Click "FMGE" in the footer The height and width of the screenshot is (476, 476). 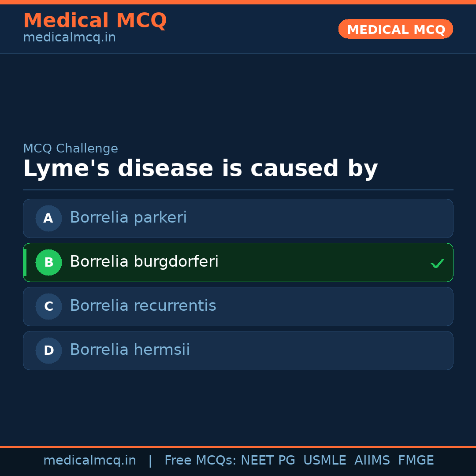416,461
